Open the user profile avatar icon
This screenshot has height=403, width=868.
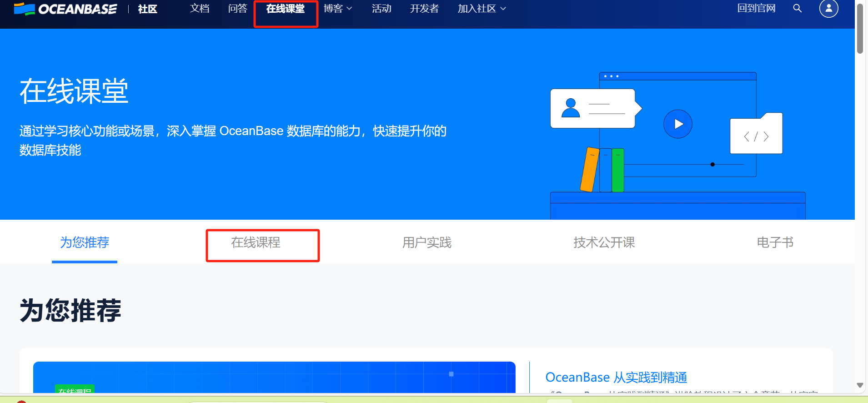828,8
